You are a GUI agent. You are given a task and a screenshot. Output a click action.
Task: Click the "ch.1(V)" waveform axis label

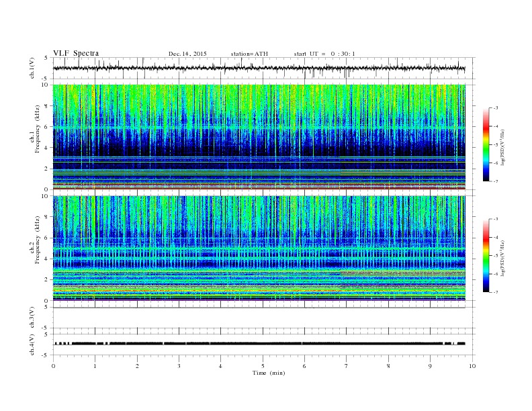(32, 68)
